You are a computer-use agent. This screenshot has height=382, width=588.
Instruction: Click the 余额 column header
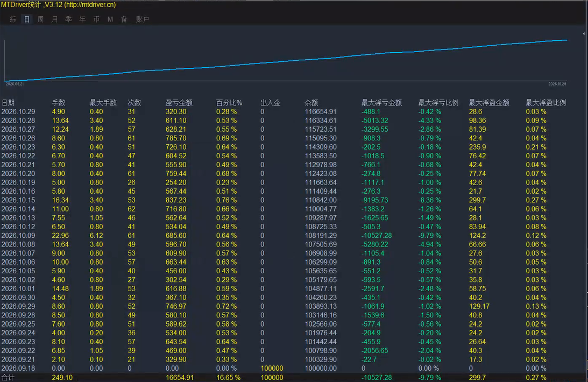click(x=311, y=103)
